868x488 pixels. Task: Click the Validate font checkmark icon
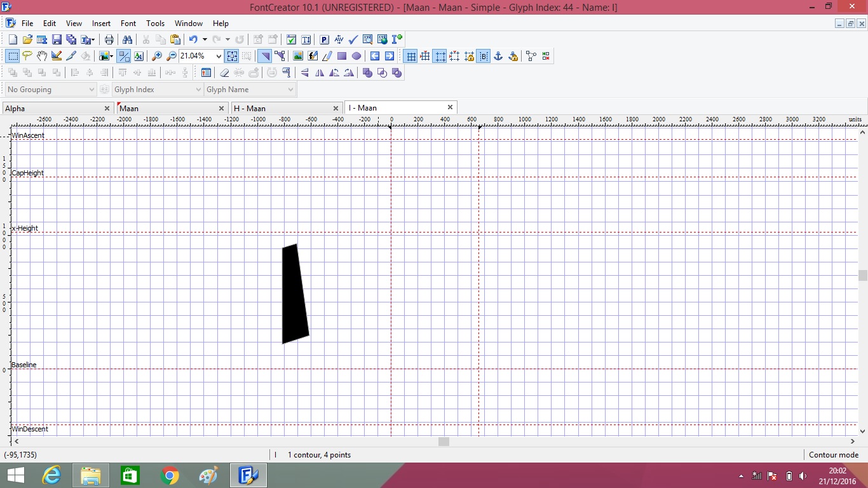tap(353, 39)
